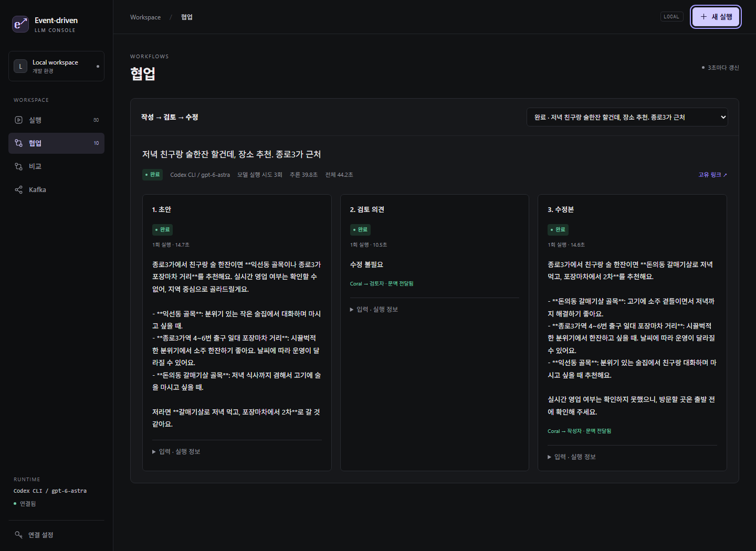Click the key icon beside 연결 설정
This screenshot has height=551, width=756.
[19, 535]
